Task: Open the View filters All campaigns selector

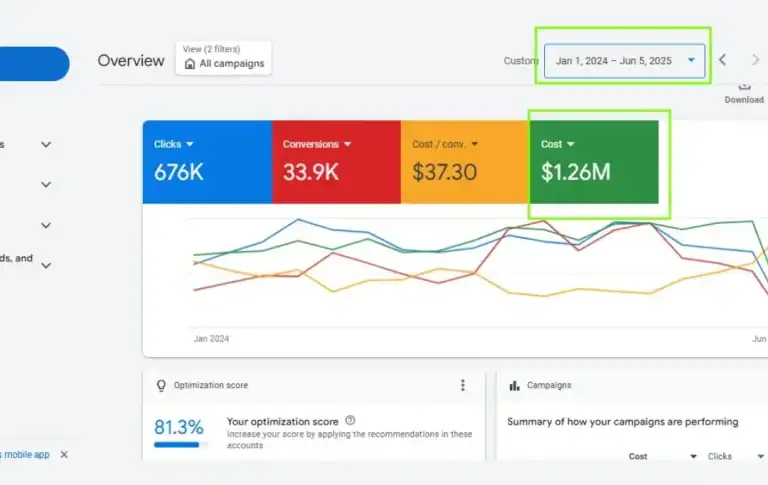Action: 223,58
